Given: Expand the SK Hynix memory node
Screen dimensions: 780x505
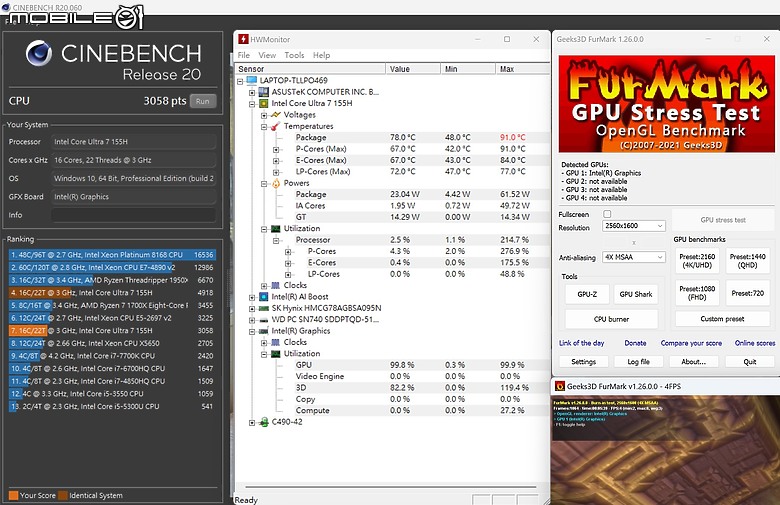Looking at the screenshot, I should 252,308.
